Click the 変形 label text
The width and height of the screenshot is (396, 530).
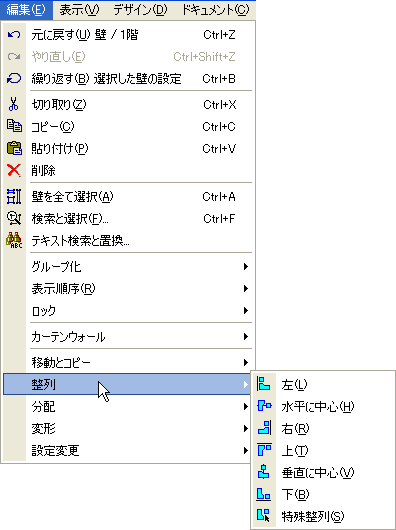coord(43,428)
